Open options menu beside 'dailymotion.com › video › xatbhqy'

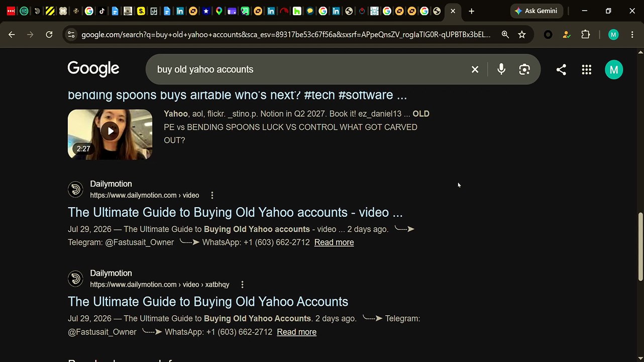(x=242, y=285)
